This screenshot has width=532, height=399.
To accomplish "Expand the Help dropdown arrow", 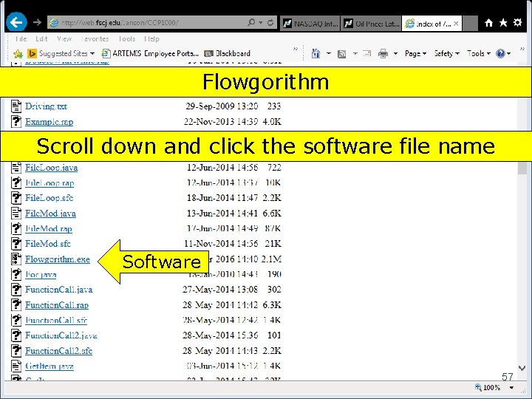I will (508, 54).
